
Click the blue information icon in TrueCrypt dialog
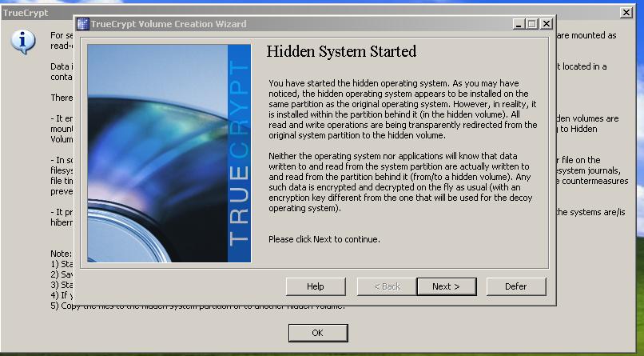(23, 42)
